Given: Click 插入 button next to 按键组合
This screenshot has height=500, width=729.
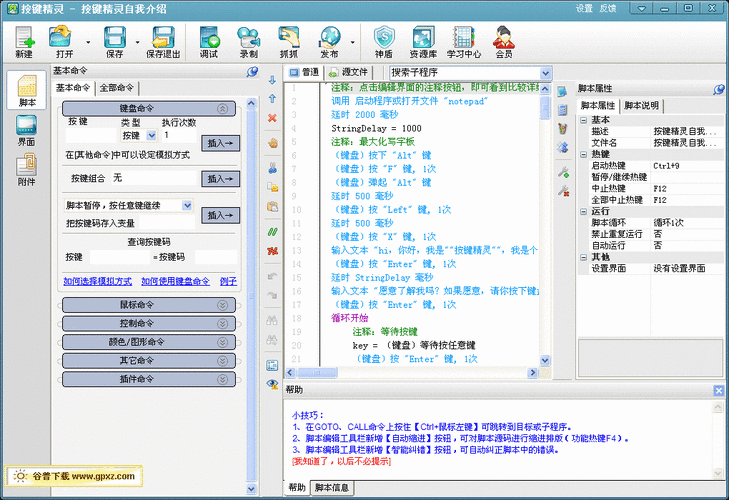Looking at the screenshot, I should point(220,178).
